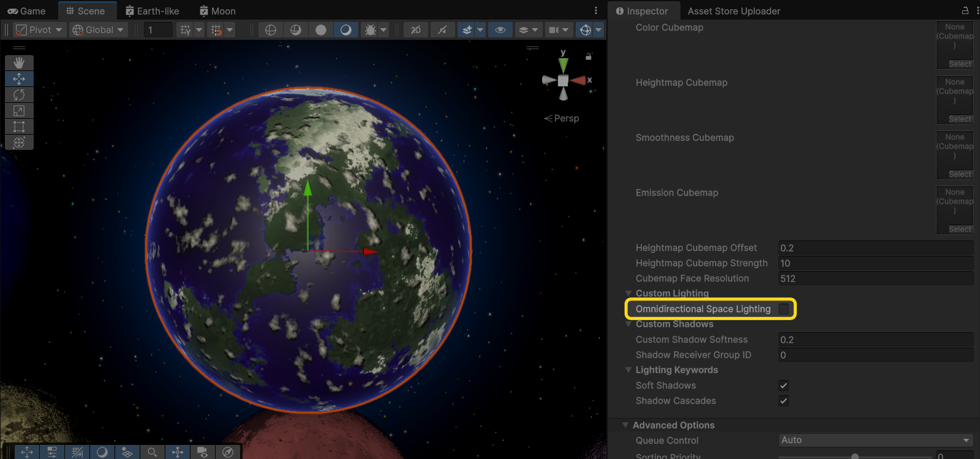The image size is (980, 459).
Task: Open the Earth-like tab
Action: 152,11
